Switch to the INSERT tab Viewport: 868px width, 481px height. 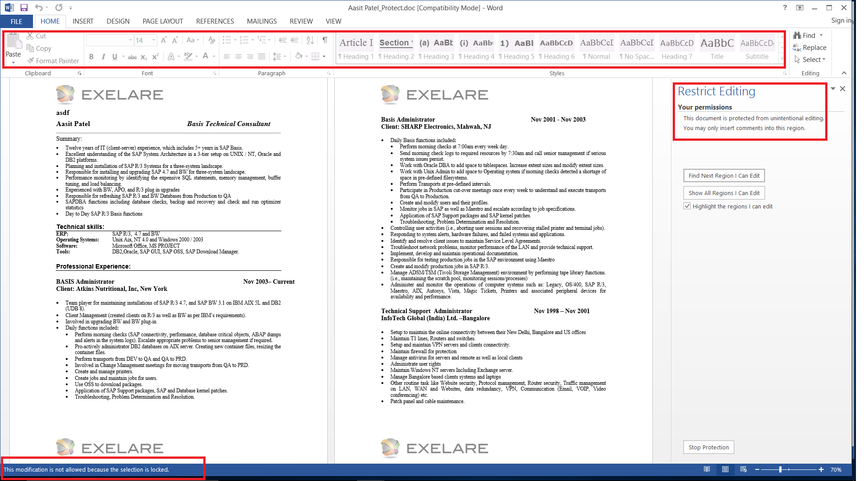click(83, 21)
